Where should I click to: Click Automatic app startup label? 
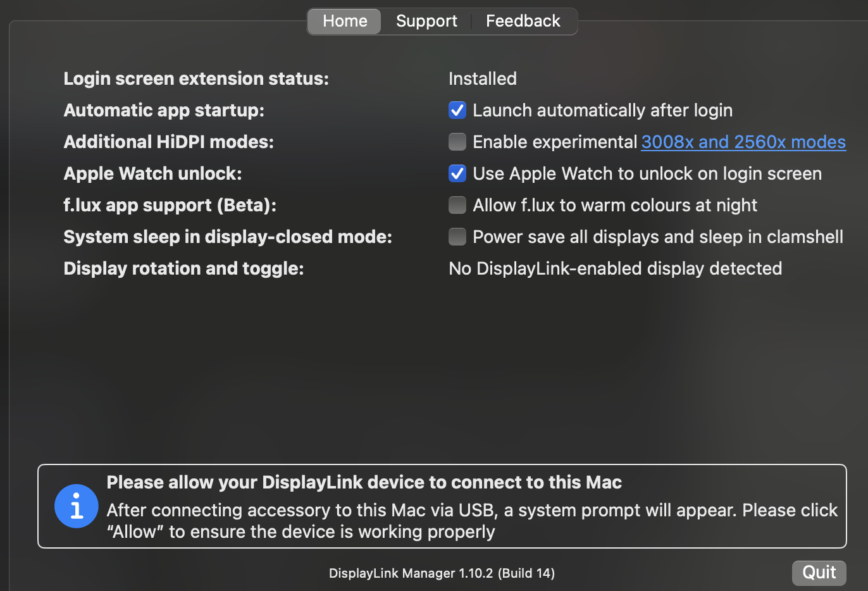(x=164, y=110)
